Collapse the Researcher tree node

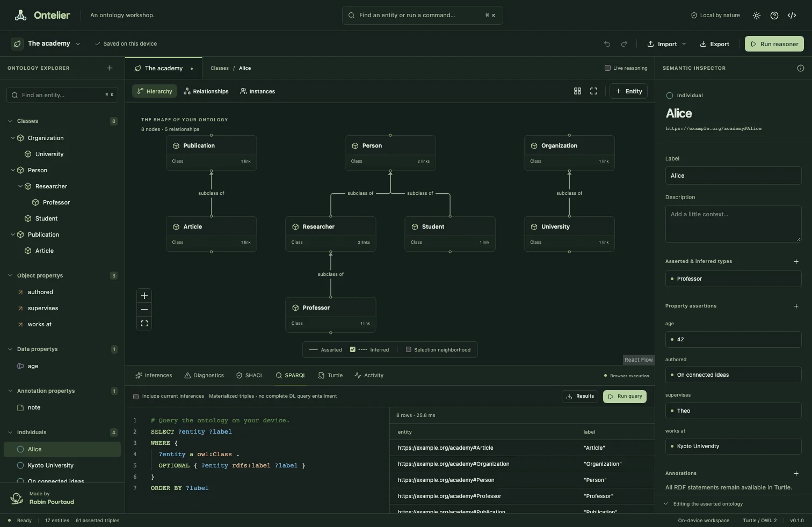point(20,186)
